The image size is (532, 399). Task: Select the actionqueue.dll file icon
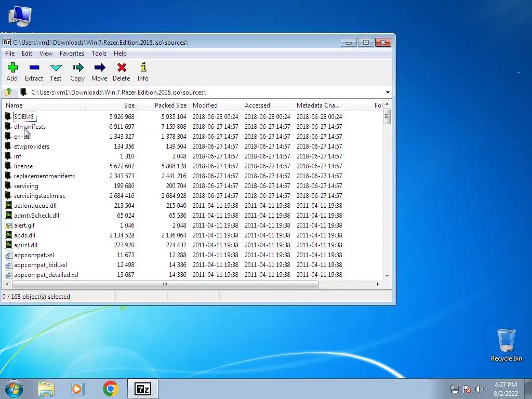[8, 205]
